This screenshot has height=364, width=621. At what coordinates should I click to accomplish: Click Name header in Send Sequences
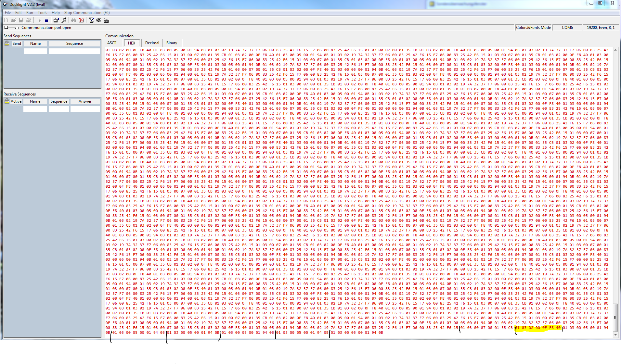click(35, 44)
